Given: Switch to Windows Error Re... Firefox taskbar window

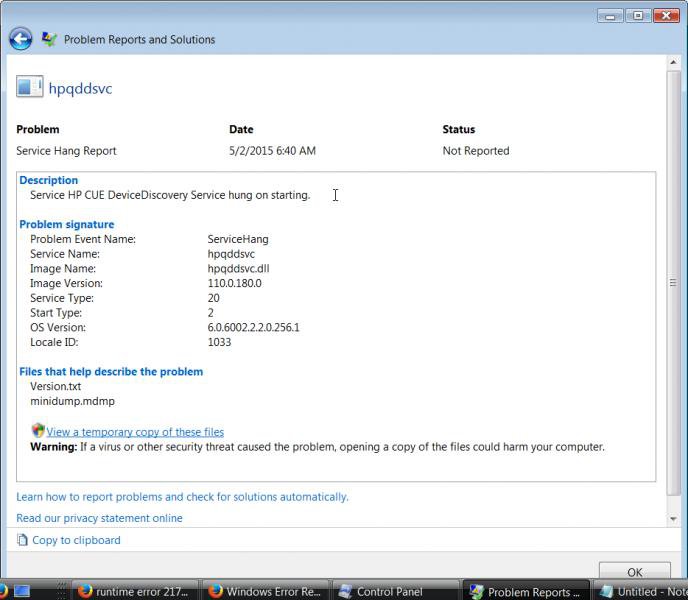Looking at the screenshot, I should pos(266,591).
